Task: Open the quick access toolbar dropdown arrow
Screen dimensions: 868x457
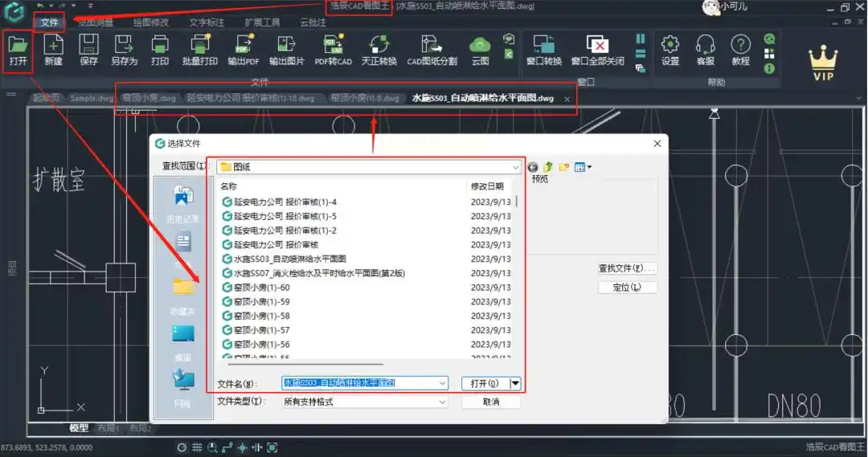Action: click(90, 6)
